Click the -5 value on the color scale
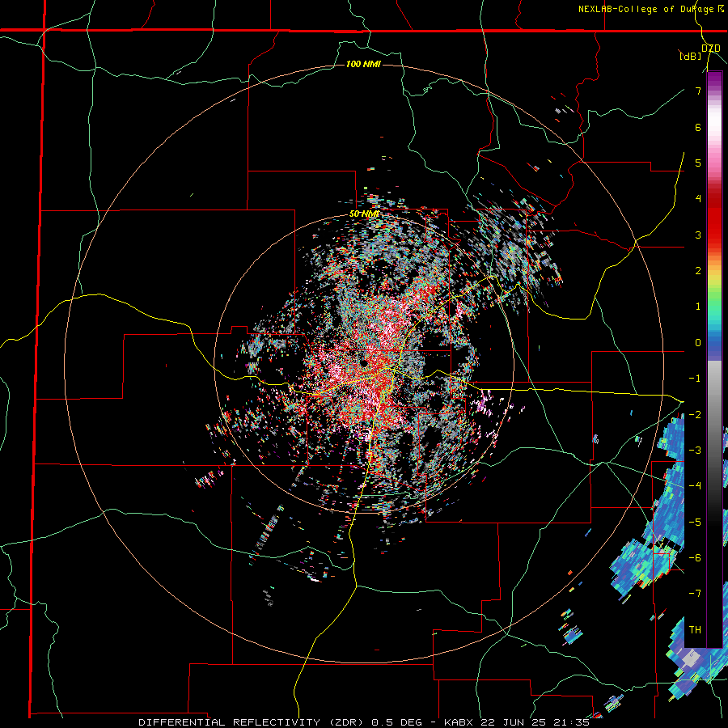The height and width of the screenshot is (728, 728). (x=695, y=523)
